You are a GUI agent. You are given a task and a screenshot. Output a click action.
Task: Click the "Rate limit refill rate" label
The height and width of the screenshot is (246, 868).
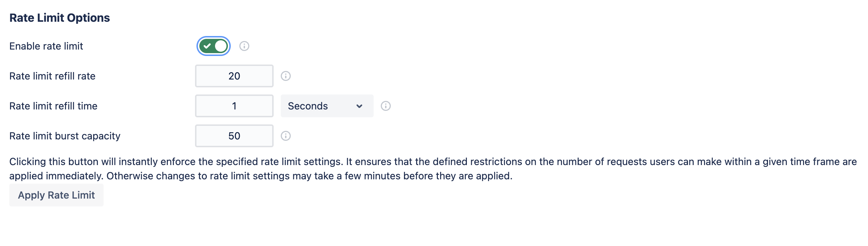[x=52, y=76]
